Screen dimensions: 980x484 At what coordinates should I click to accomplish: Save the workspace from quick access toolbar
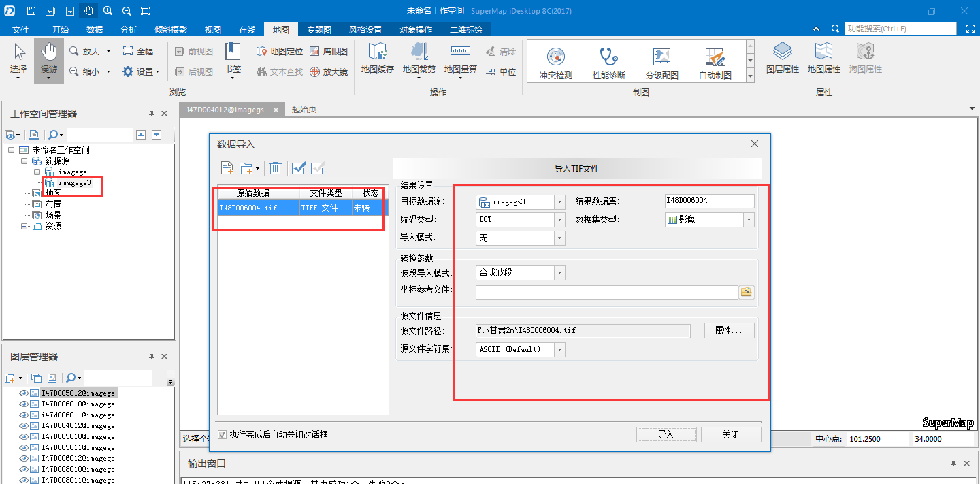pyautogui.click(x=31, y=11)
